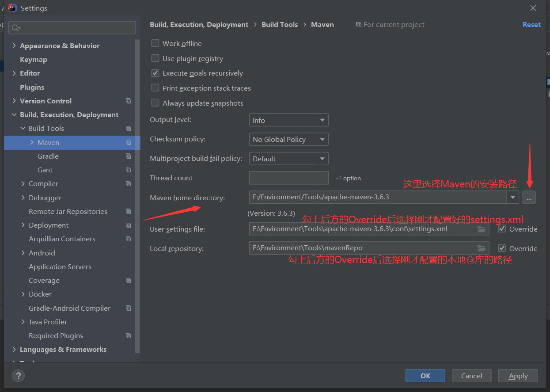Screen dimensions: 550x392
Task: Click the Maven home directory path field
Action: 378,197
